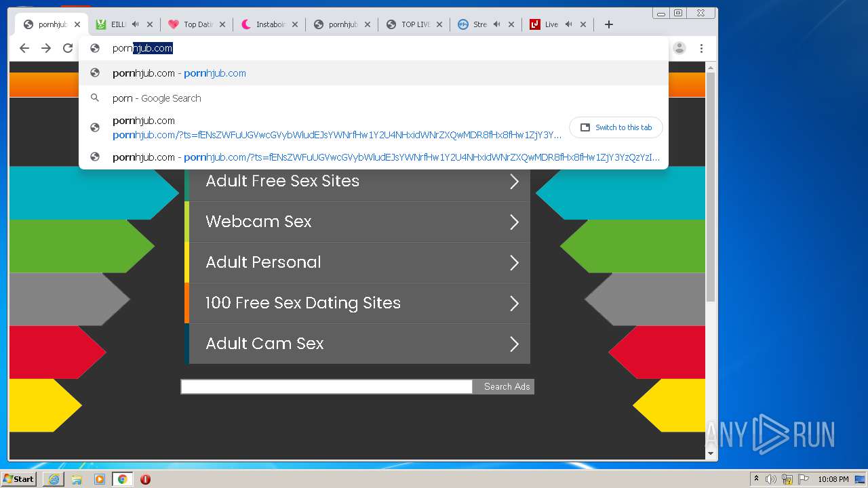The image size is (868, 488).
Task: Go forward with the browser forward arrow
Action: (x=46, y=48)
